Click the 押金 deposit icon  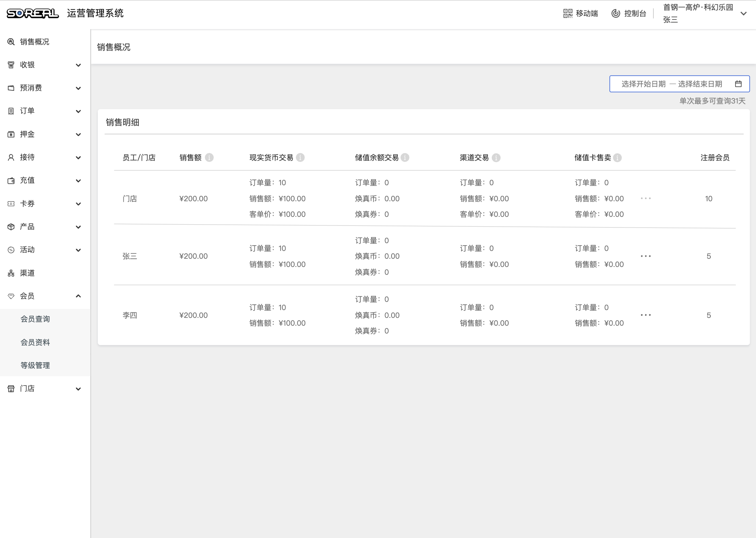click(11, 134)
